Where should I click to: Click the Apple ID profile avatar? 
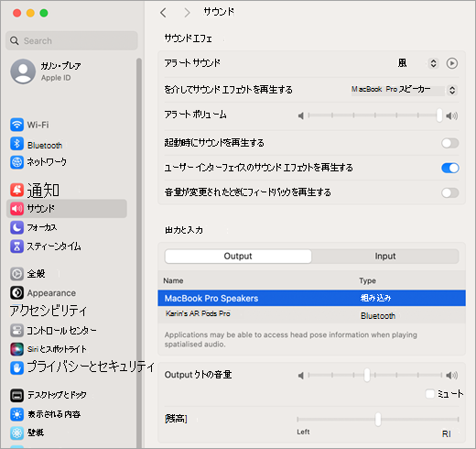(x=23, y=71)
